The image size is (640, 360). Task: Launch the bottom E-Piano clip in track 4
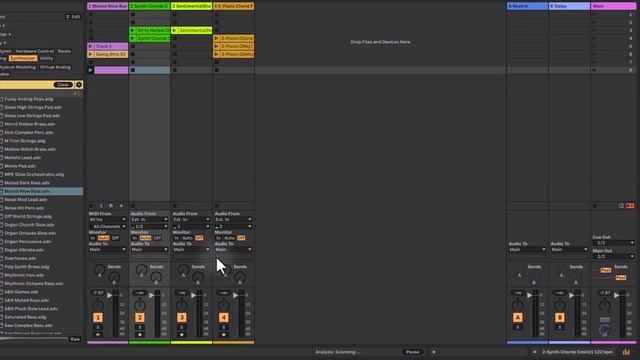pyautogui.click(x=216, y=54)
